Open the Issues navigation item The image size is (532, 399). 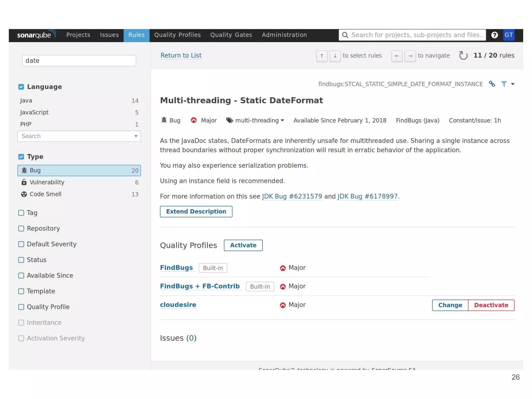tap(109, 35)
